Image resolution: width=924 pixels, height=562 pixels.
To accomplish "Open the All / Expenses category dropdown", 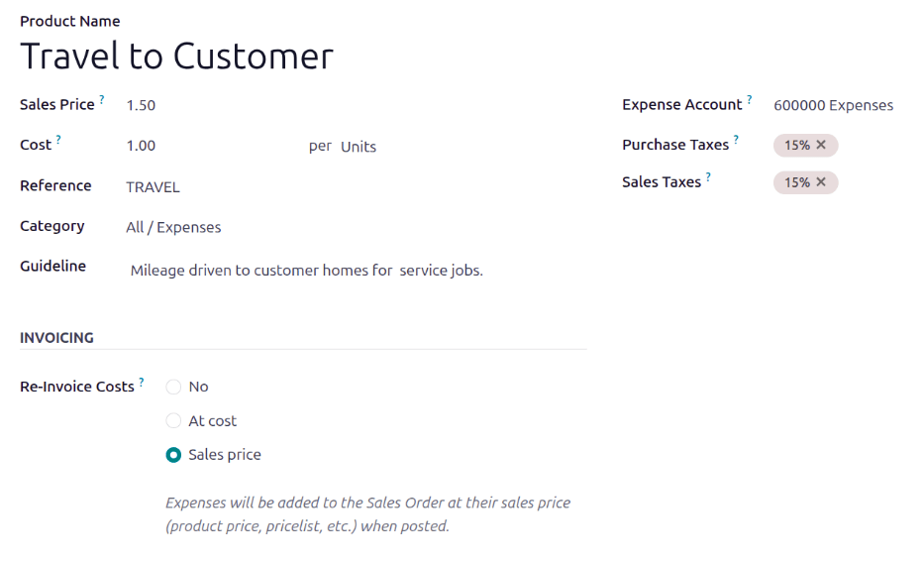I will coord(173,227).
